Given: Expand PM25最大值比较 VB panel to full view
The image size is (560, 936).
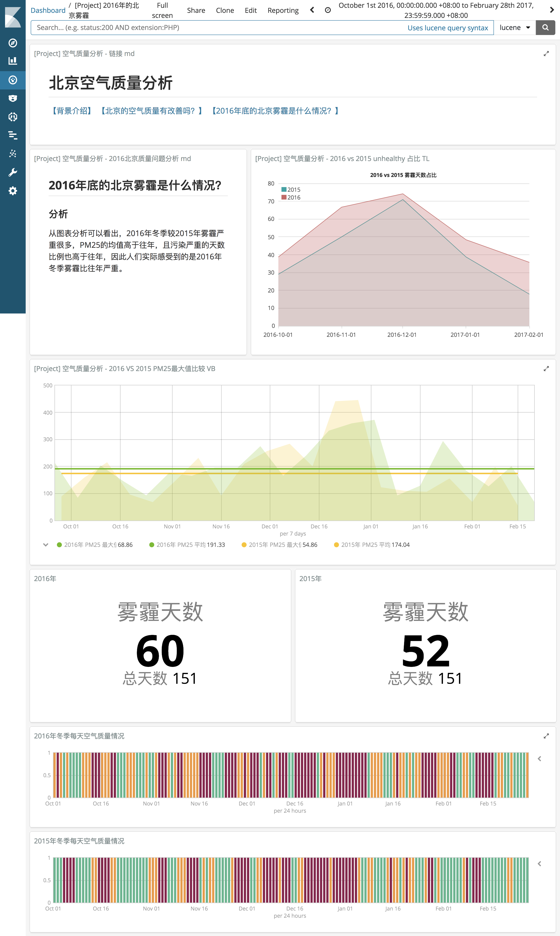Looking at the screenshot, I should [546, 369].
